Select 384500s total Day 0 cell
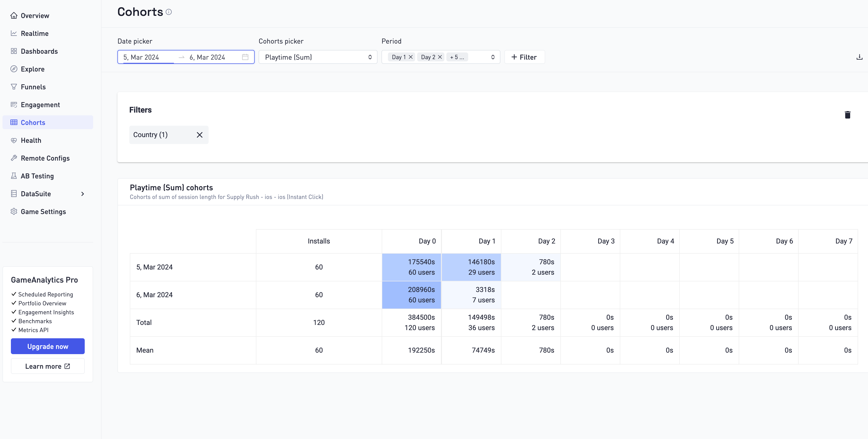Viewport: 868px width, 439px height. point(411,322)
